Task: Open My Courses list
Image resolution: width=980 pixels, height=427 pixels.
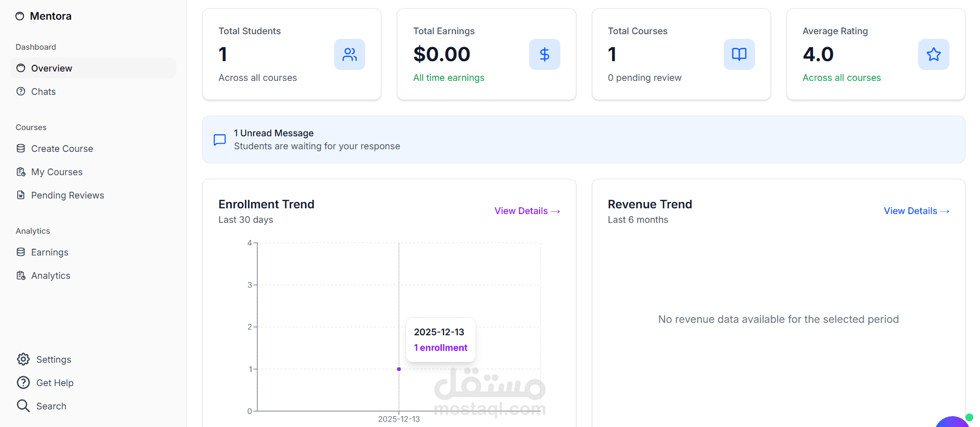Action: (x=93, y=172)
